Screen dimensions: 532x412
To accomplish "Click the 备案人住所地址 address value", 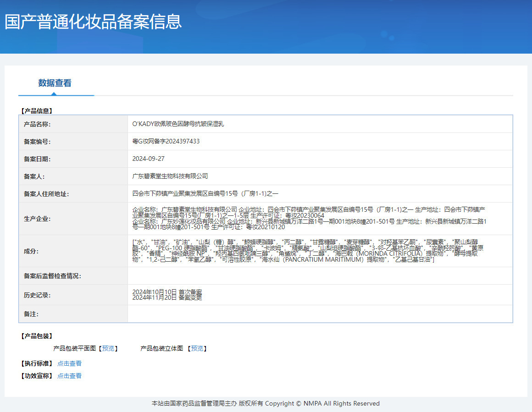I will click(x=205, y=193).
